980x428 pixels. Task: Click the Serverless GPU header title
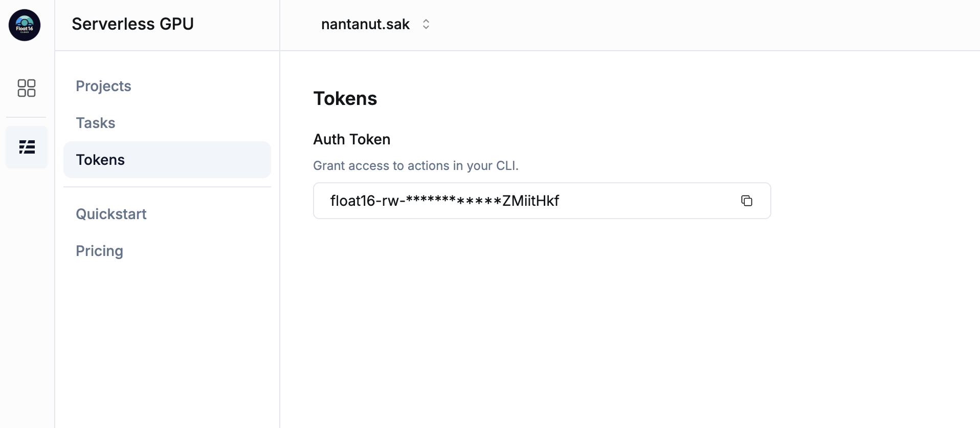click(x=132, y=24)
